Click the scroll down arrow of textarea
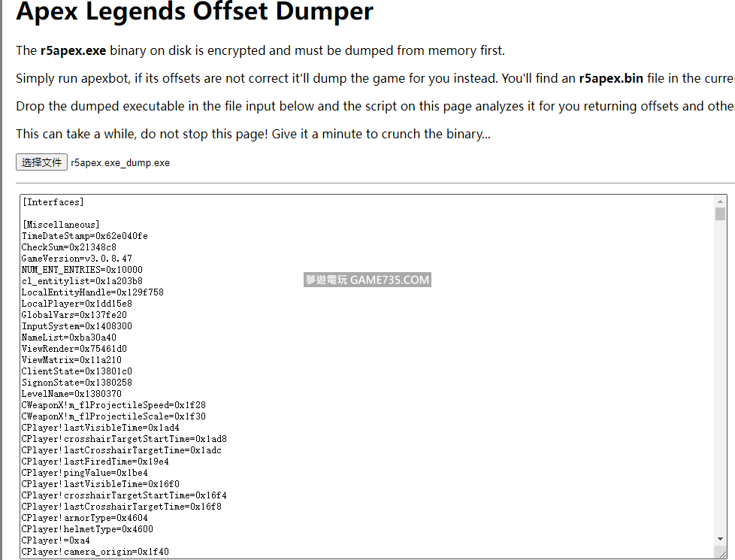735x560 pixels. pyautogui.click(x=721, y=540)
